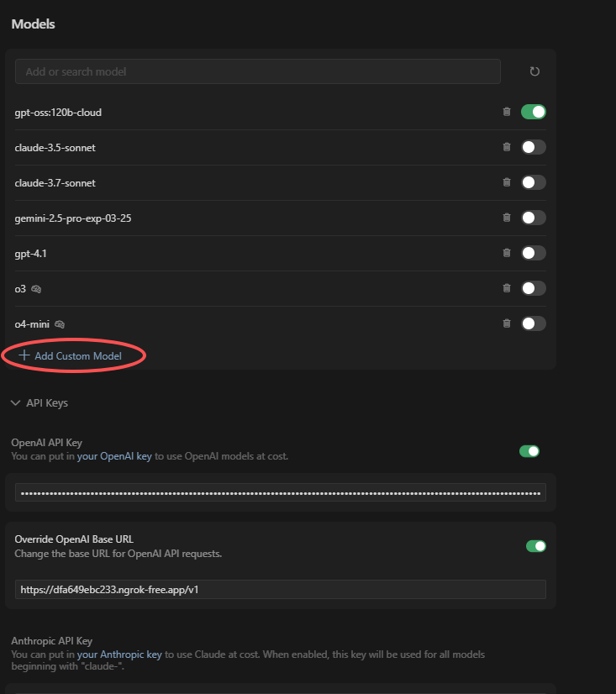The image size is (616, 694).
Task: Delete the o3 model entry
Action: 507,288
